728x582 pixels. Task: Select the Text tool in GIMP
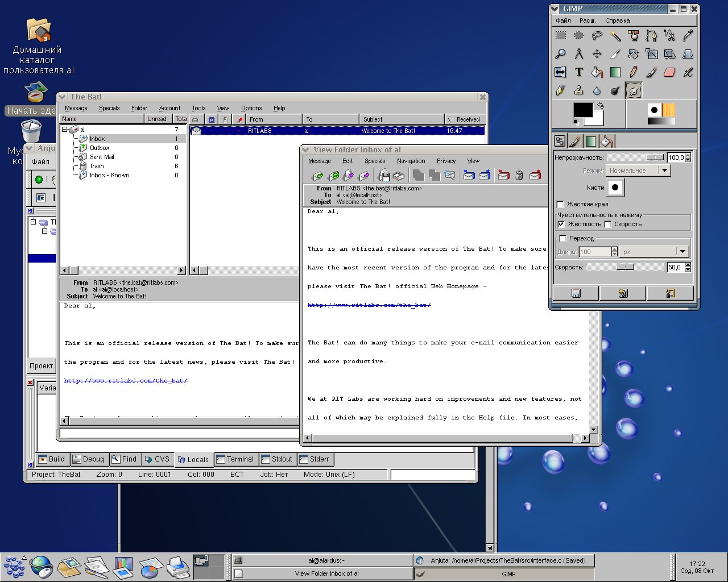579,72
